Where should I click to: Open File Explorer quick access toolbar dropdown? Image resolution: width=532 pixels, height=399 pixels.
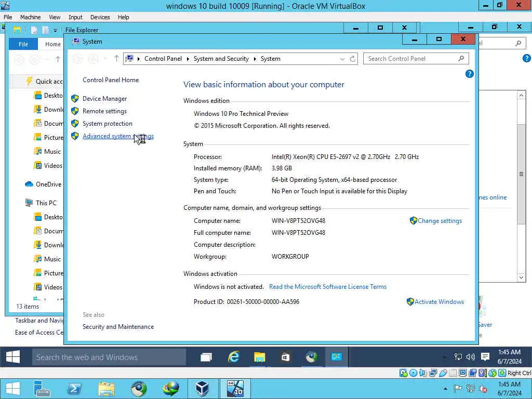point(55,31)
